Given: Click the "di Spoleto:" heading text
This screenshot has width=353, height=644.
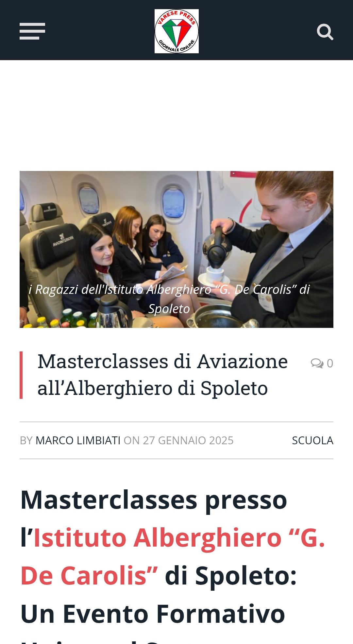Looking at the screenshot, I should pos(231,576).
